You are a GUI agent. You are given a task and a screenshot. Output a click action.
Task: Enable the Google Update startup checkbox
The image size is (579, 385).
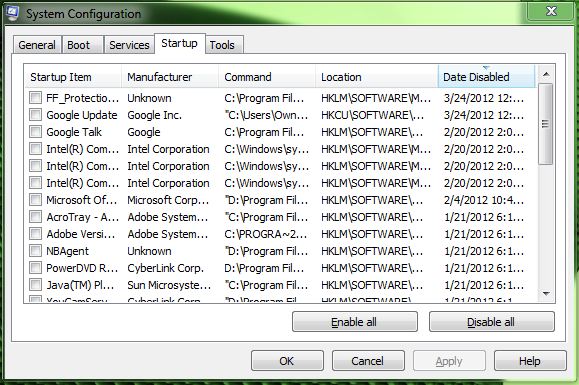coord(35,115)
